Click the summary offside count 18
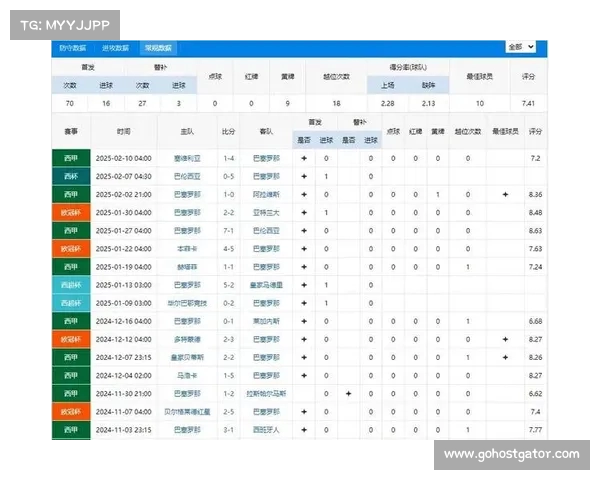 coord(336,103)
